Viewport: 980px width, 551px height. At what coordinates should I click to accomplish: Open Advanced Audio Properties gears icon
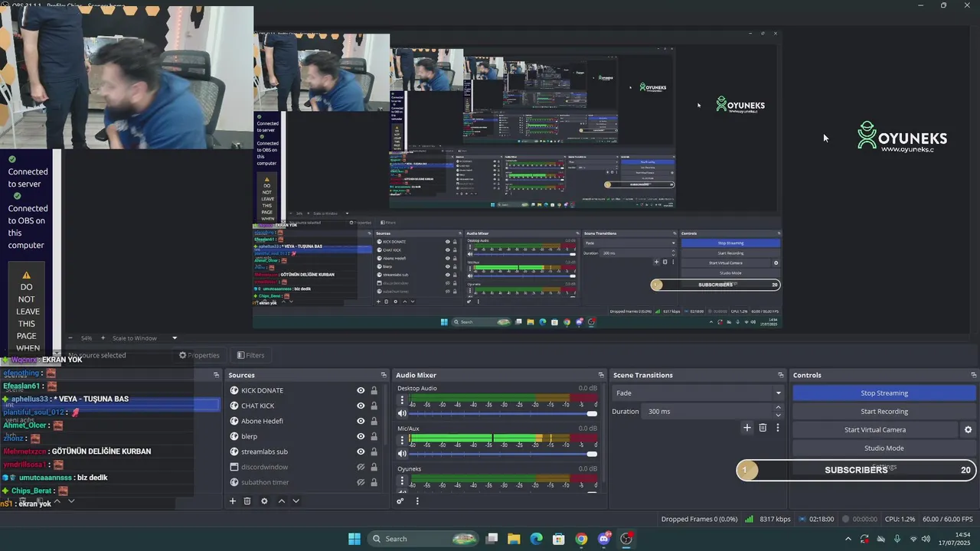tap(400, 501)
